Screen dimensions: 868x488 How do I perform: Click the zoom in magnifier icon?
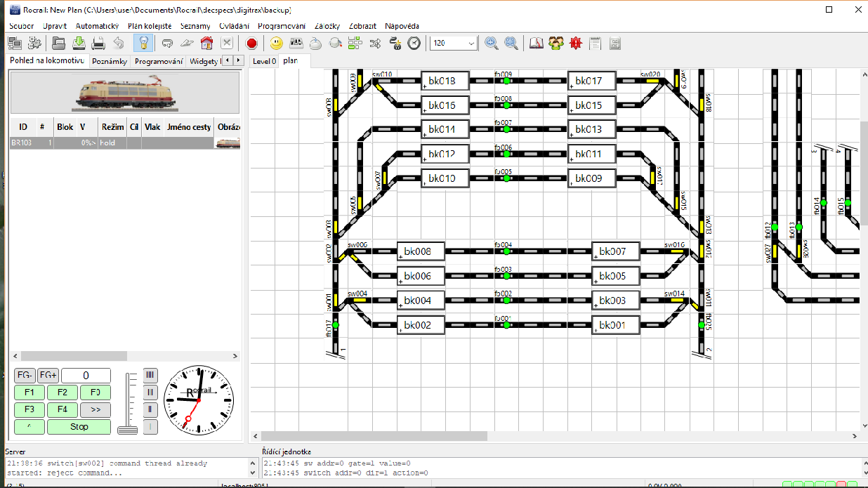492,43
